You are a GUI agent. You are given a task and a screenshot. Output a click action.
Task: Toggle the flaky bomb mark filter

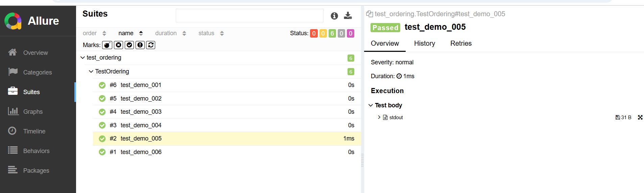[x=107, y=45]
